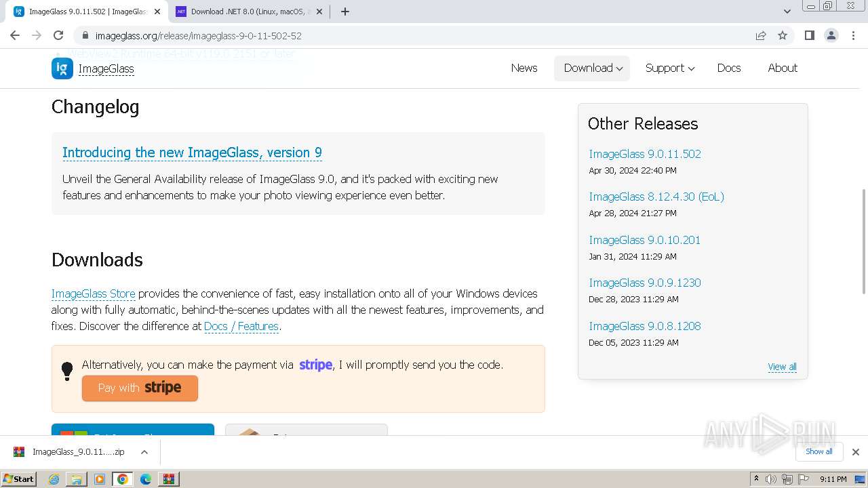Screen dimensions: 868x488
Task: Click the Get from Store button
Action: (x=133, y=430)
